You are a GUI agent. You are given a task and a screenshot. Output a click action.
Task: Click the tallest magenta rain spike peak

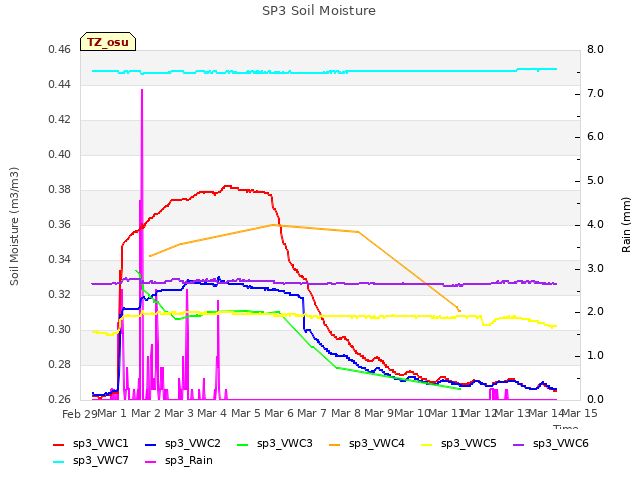142,90
